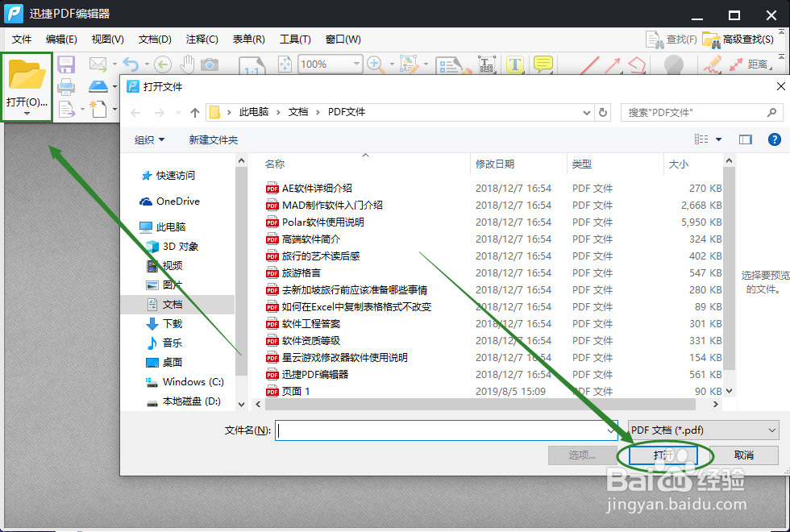Screen dimensions: 790x532
Task: Click the Undo arrow icon
Action: pyautogui.click(x=131, y=64)
